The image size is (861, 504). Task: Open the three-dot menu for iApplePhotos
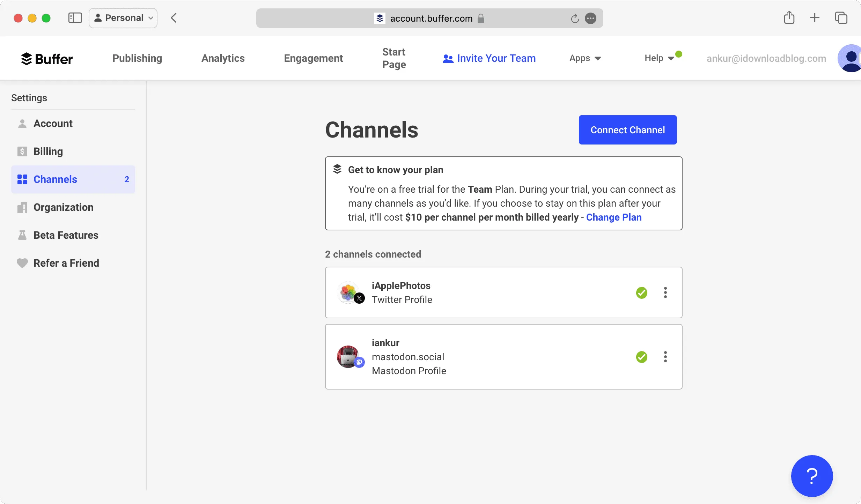click(x=665, y=292)
